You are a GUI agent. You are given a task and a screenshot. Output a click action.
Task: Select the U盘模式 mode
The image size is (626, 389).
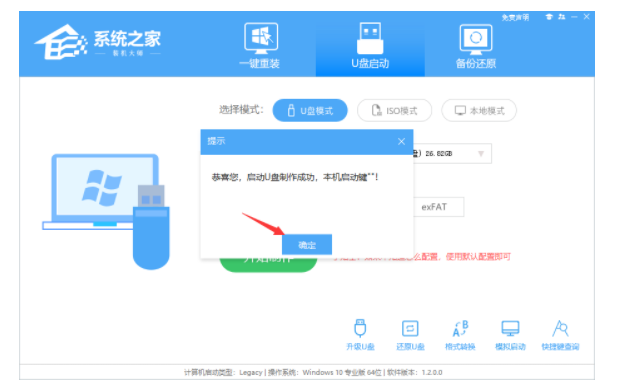click(x=310, y=111)
